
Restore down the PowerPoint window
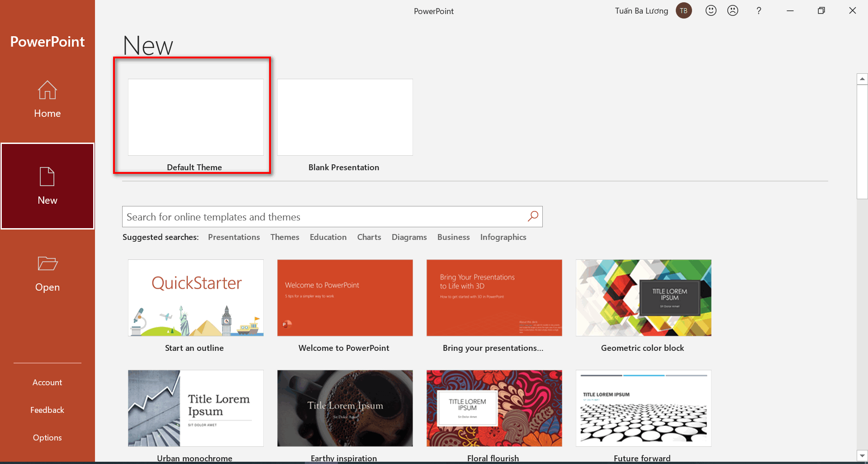[x=821, y=10]
